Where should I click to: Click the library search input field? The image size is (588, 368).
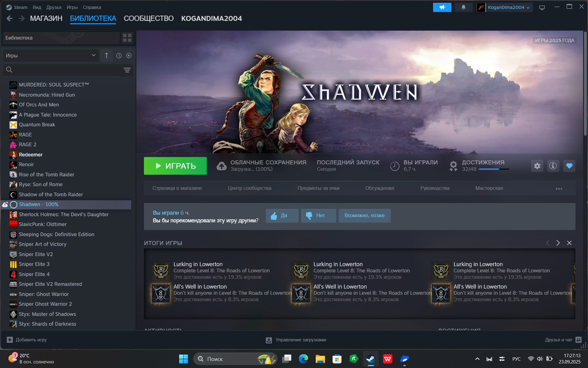pyautogui.click(x=67, y=70)
